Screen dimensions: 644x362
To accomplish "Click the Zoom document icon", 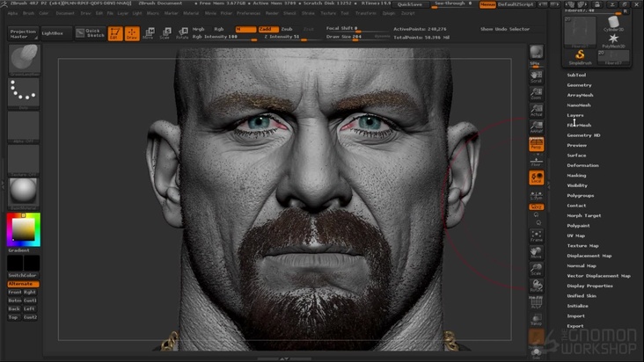I will [x=536, y=93].
